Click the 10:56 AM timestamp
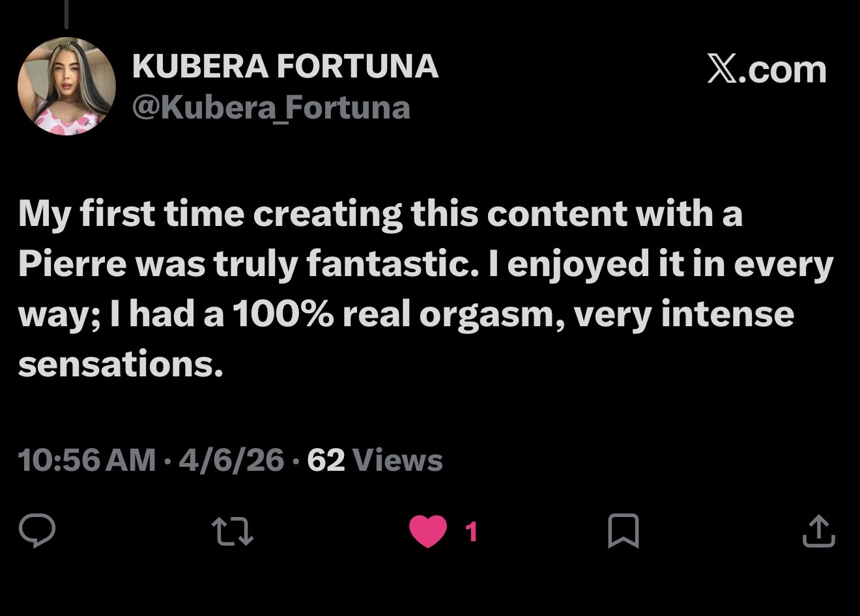 pos(87,460)
